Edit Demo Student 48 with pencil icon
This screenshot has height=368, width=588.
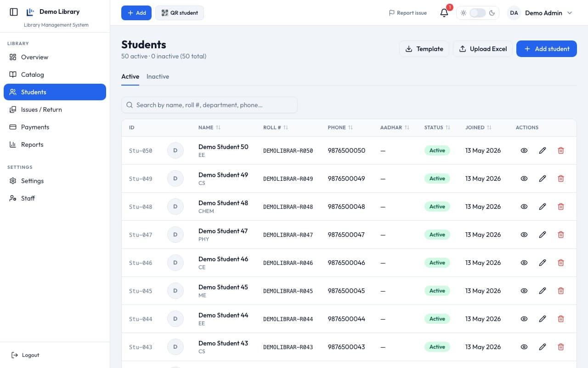click(x=543, y=207)
